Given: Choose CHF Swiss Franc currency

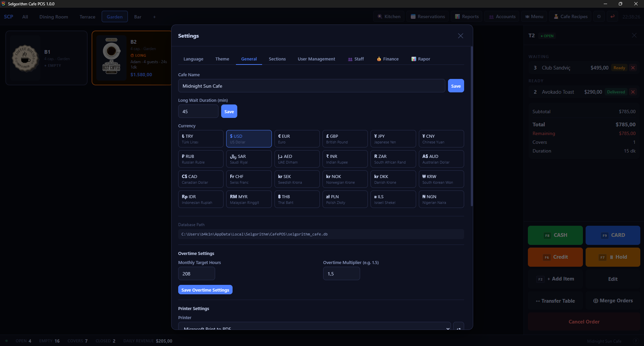Looking at the screenshot, I should point(249,179).
